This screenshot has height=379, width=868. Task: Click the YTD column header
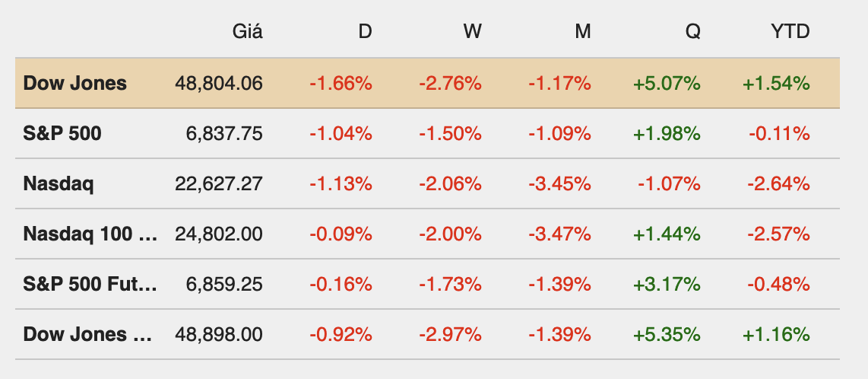(790, 32)
